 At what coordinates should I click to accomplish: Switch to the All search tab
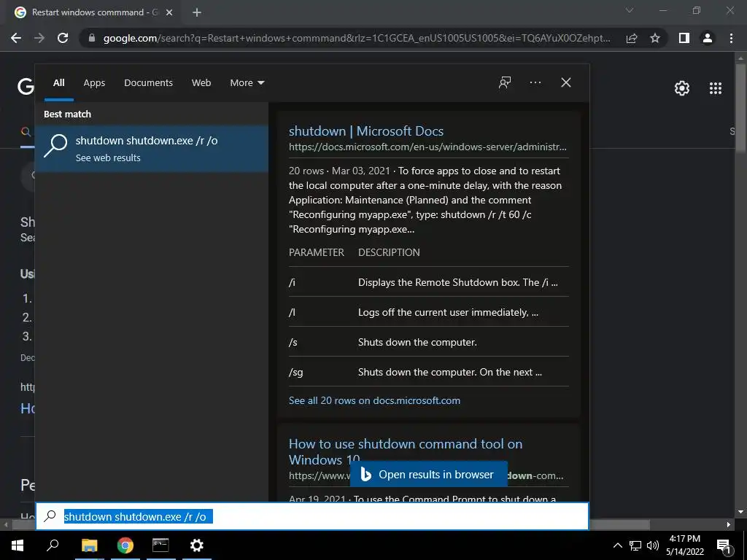click(x=58, y=83)
